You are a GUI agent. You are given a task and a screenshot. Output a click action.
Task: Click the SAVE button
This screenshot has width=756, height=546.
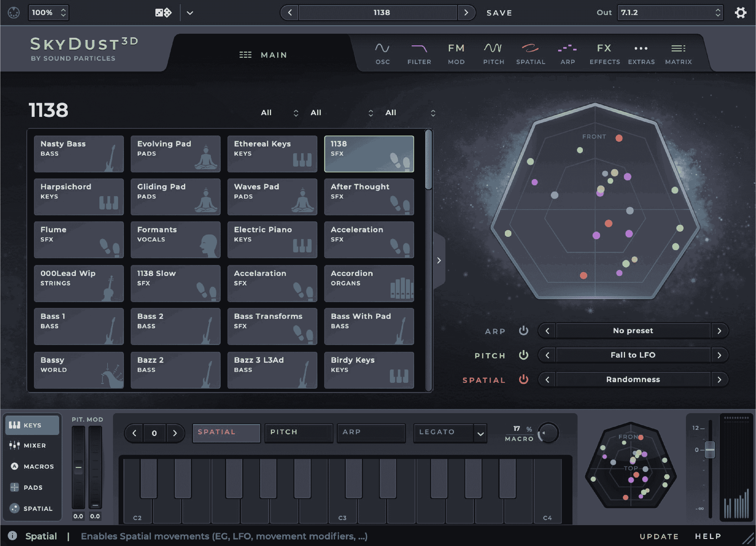click(x=499, y=13)
